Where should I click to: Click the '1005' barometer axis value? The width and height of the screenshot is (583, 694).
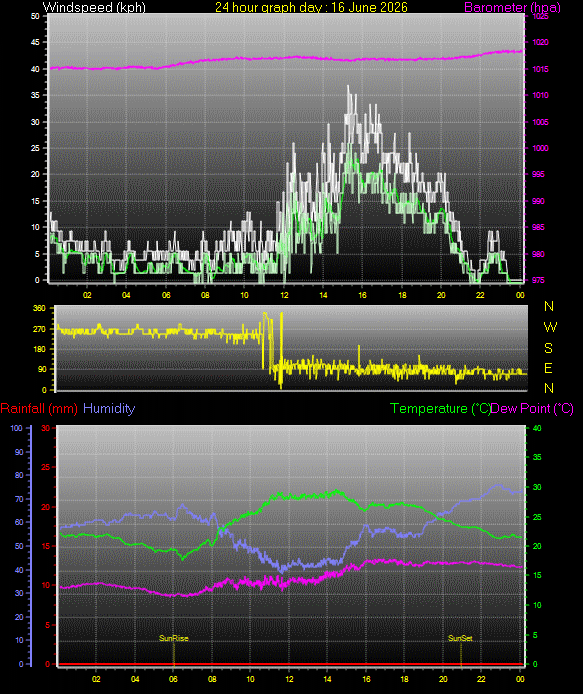(540, 122)
